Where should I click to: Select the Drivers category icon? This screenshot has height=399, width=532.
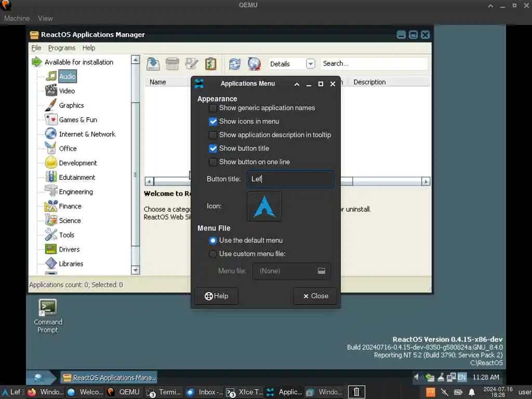(51, 249)
